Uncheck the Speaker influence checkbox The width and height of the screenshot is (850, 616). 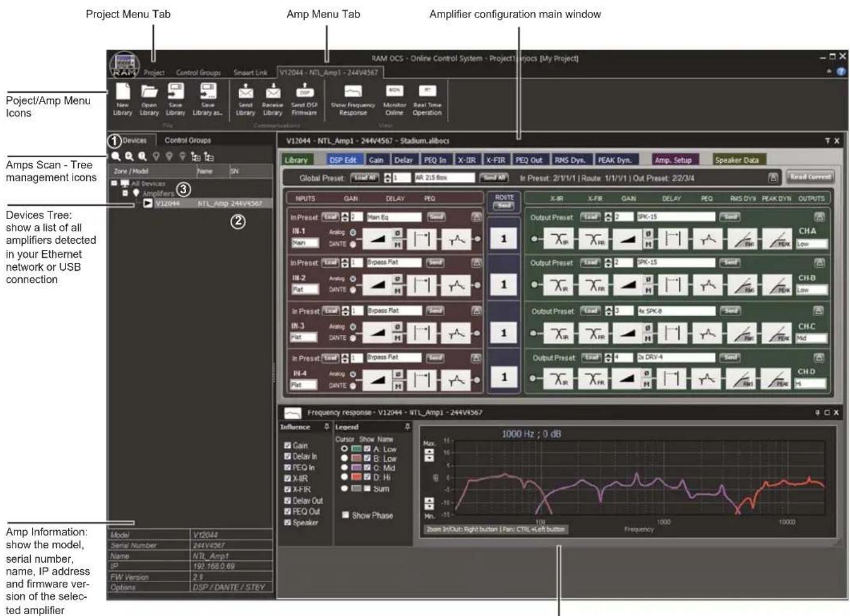point(288,522)
